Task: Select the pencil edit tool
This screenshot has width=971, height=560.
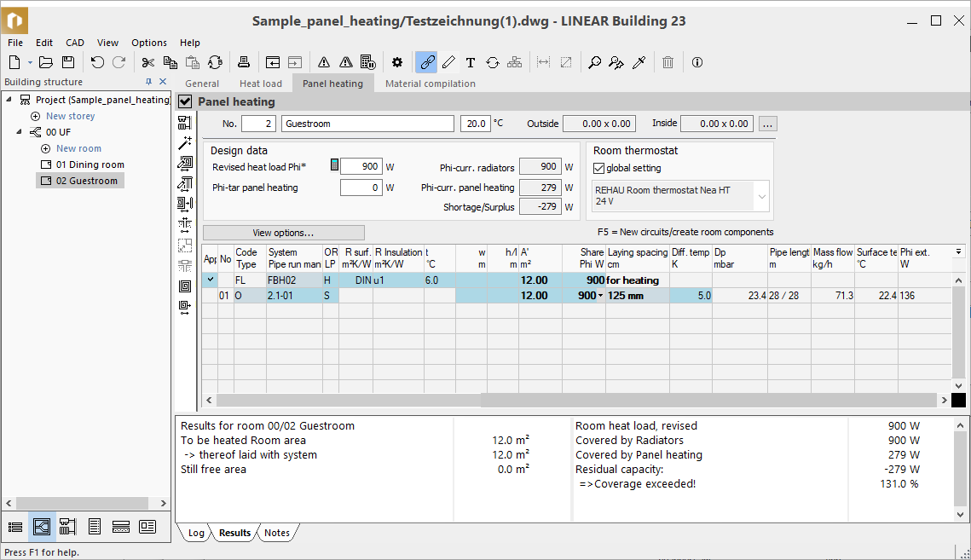Action: (449, 62)
